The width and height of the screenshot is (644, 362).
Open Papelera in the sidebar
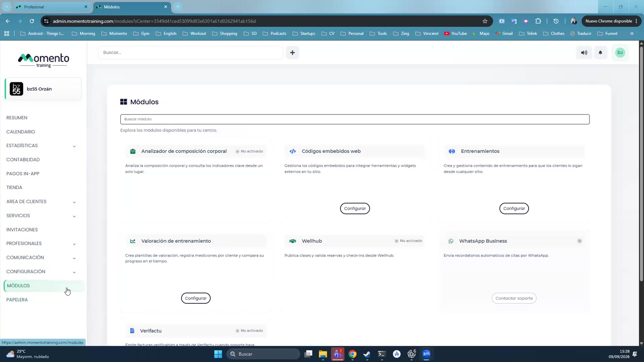(x=17, y=300)
